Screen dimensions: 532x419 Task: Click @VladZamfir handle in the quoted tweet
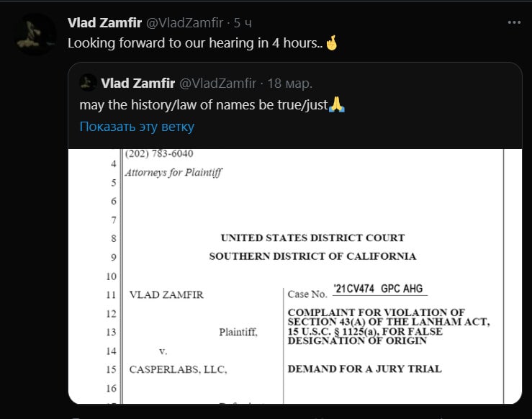point(217,83)
